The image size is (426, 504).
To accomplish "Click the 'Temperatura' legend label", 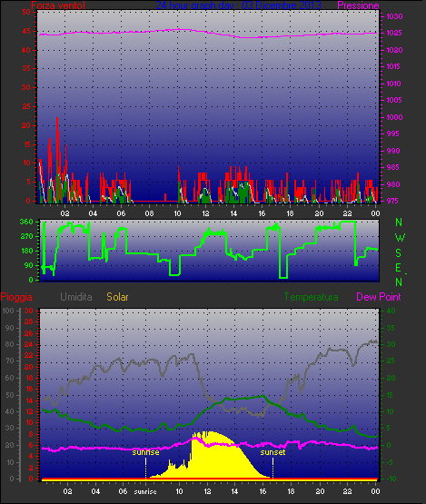I will pos(311,297).
